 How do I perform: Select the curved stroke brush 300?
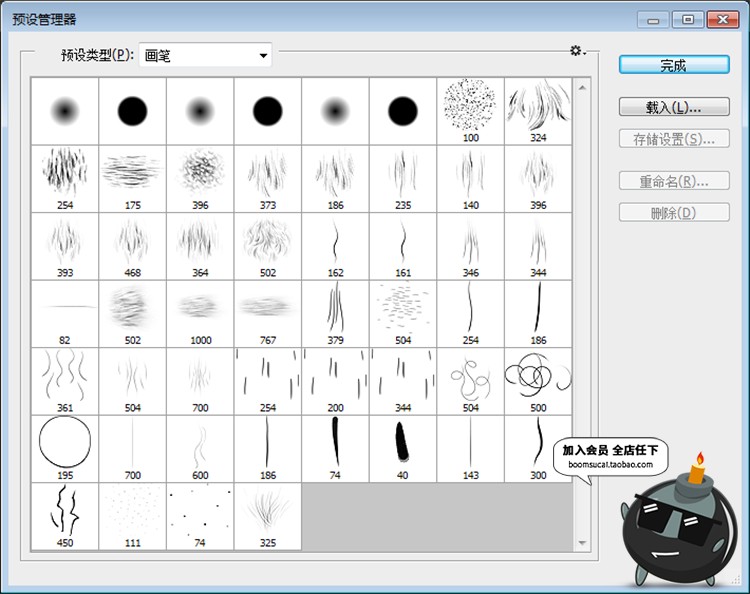538,449
